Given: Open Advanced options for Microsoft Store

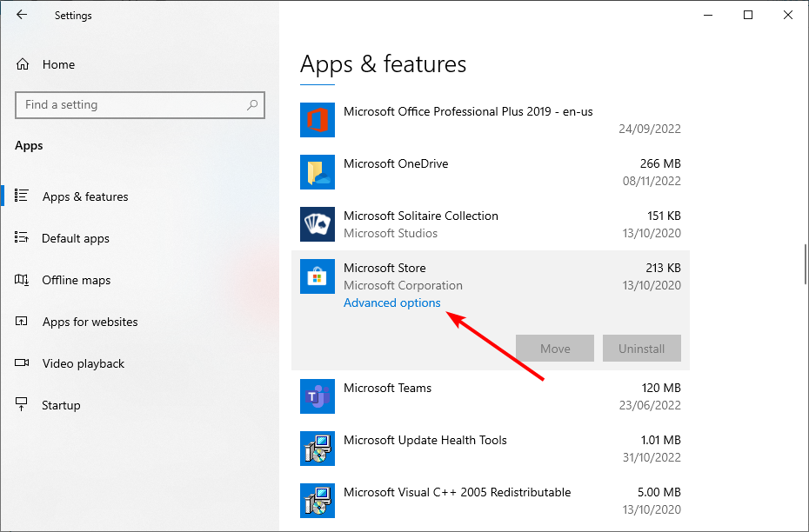Looking at the screenshot, I should point(392,303).
